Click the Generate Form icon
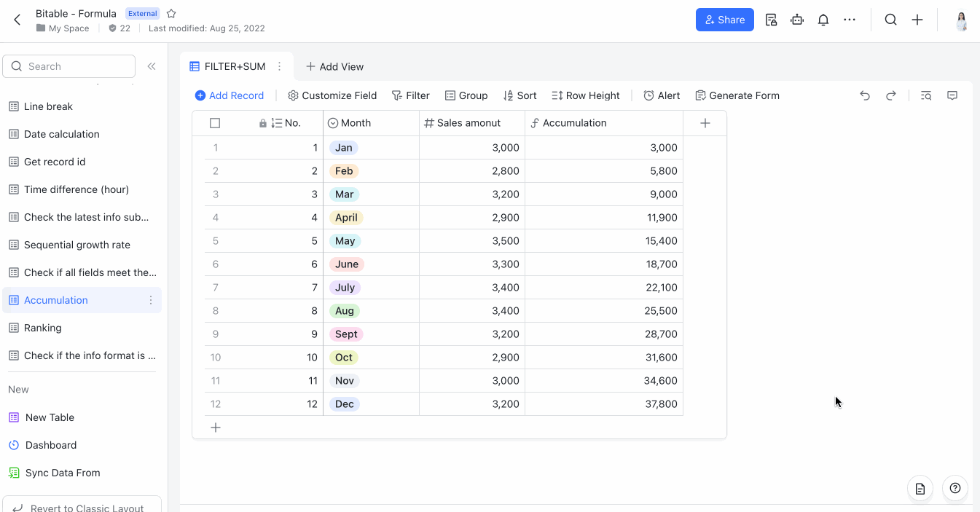 [737, 95]
